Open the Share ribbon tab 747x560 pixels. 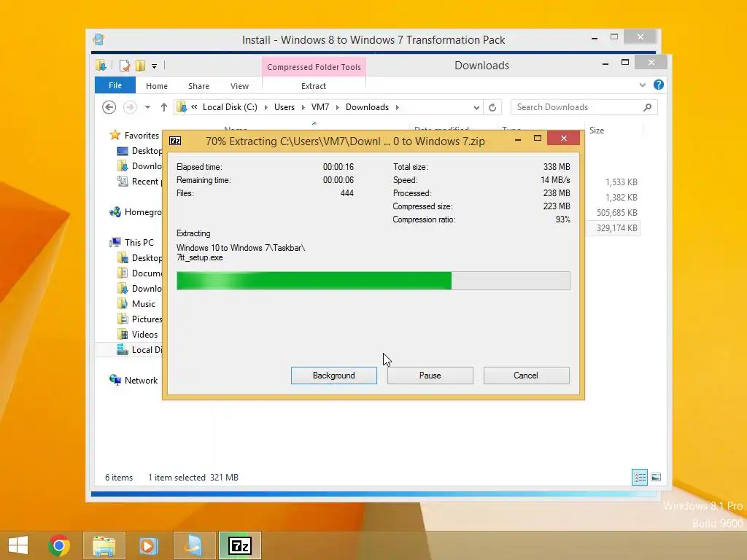tap(198, 86)
